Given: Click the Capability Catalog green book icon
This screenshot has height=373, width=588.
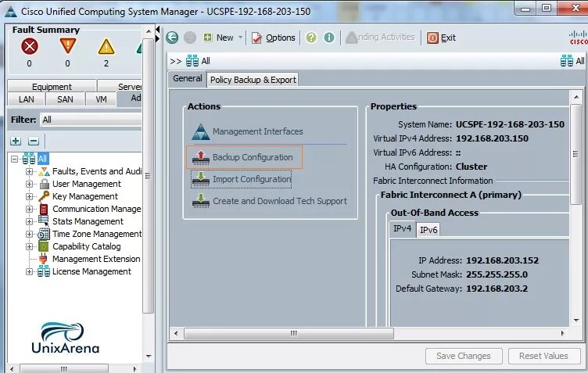Looking at the screenshot, I should click(x=44, y=246).
